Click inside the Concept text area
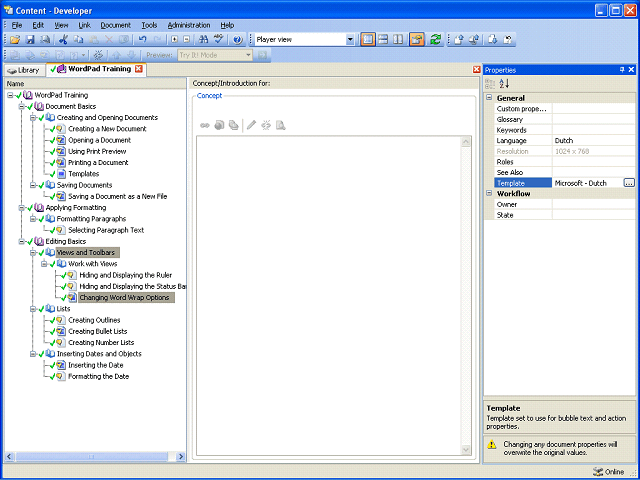 click(x=329, y=296)
